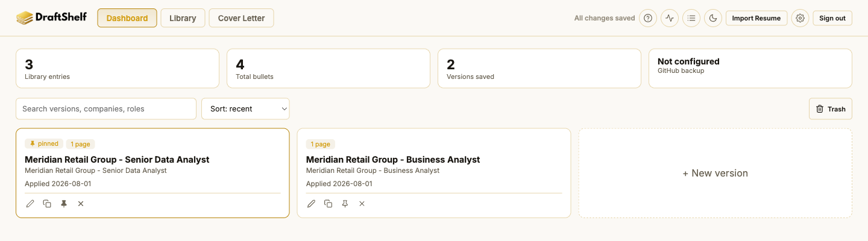Viewport: 868px width, 241px height.
Task: Click the pinned badge on first card
Action: (x=44, y=144)
